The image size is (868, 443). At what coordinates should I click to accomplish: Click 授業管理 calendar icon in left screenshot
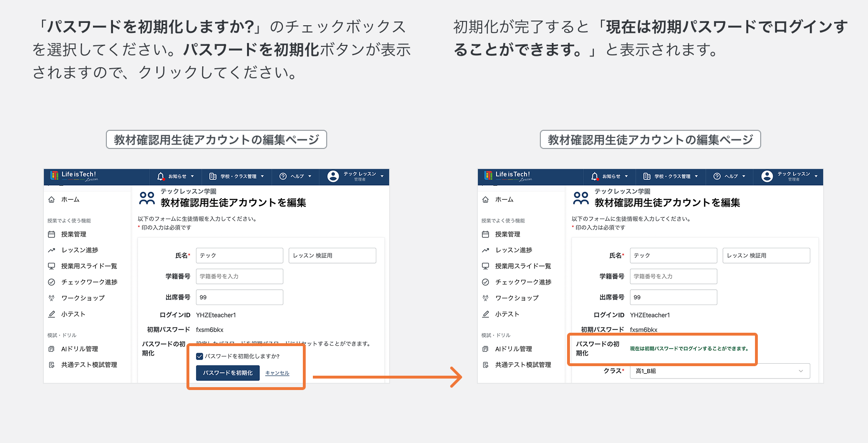click(52, 234)
